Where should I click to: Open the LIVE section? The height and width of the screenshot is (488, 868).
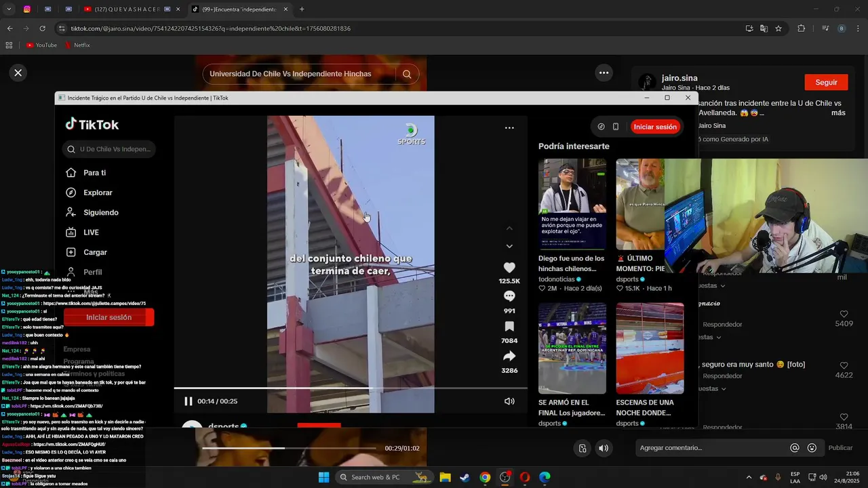click(91, 232)
